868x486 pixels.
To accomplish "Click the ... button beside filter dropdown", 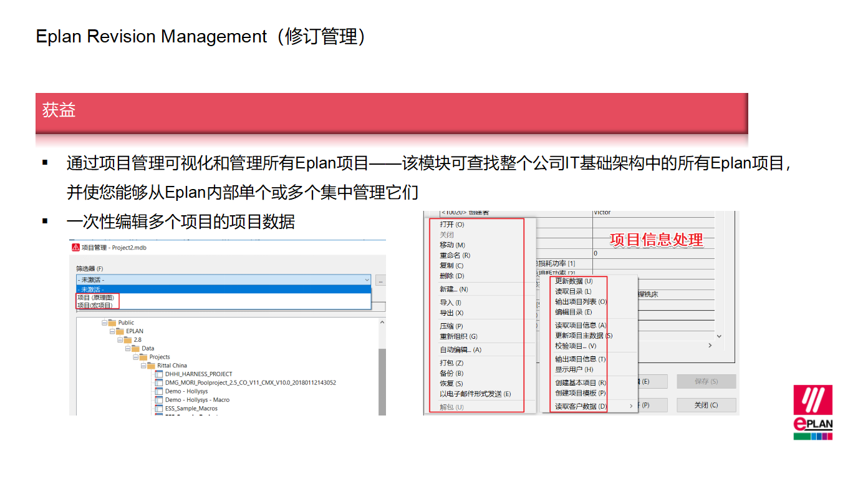I will click(380, 280).
